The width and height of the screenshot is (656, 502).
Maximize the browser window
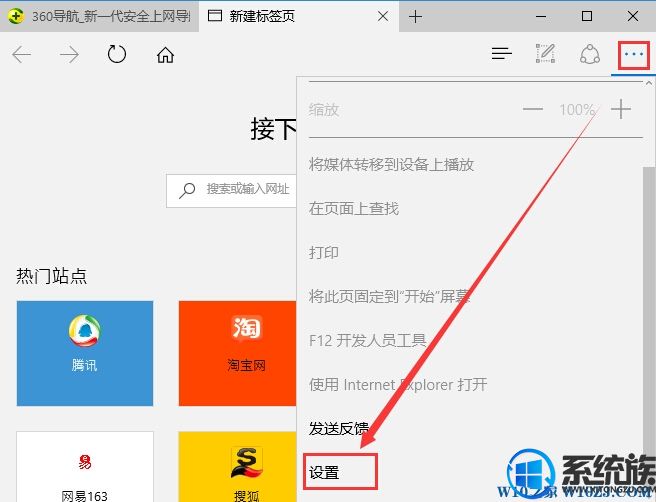pos(587,16)
